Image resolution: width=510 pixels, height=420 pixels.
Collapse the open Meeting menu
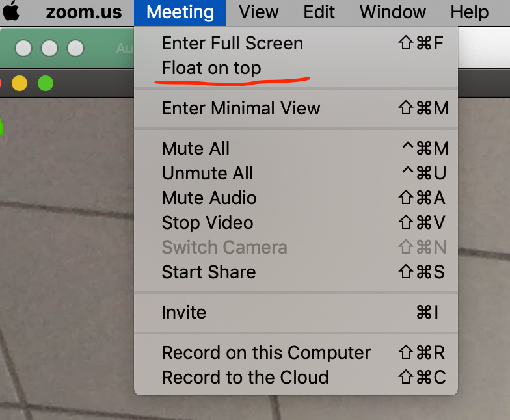(x=180, y=12)
